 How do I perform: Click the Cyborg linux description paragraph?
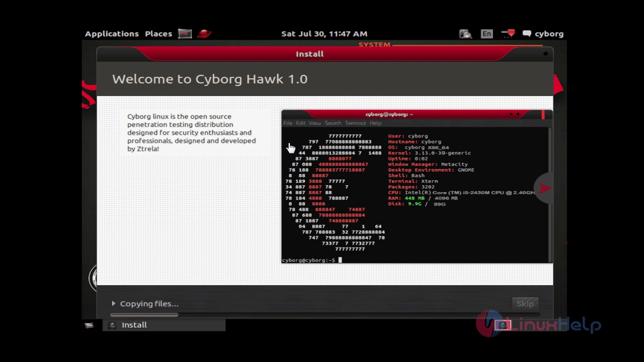click(x=192, y=132)
